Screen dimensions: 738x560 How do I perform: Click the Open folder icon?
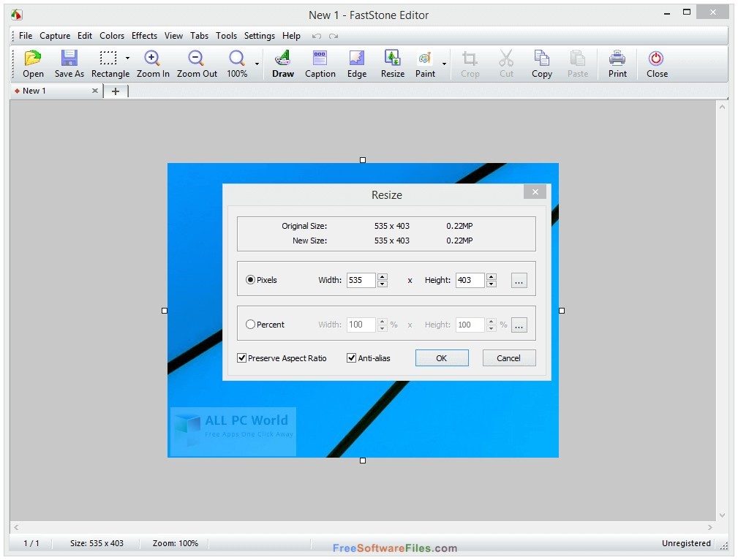click(x=33, y=58)
